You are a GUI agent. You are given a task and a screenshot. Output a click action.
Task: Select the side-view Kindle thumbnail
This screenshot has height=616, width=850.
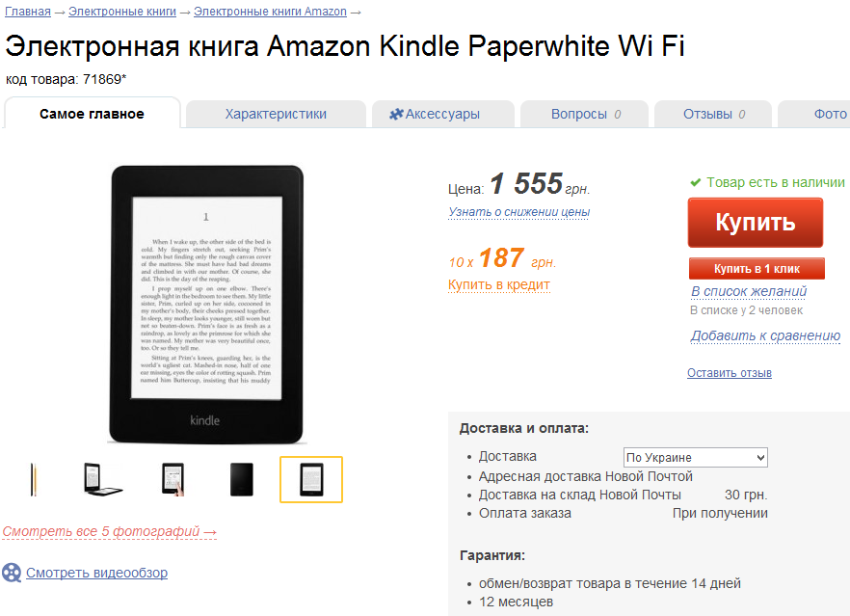(34, 479)
